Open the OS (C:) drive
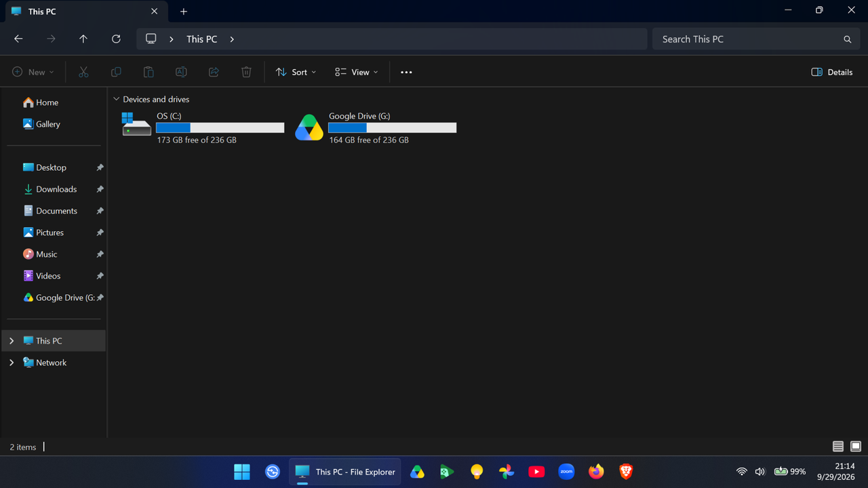This screenshot has width=868, height=488. (x=203, y=127)
